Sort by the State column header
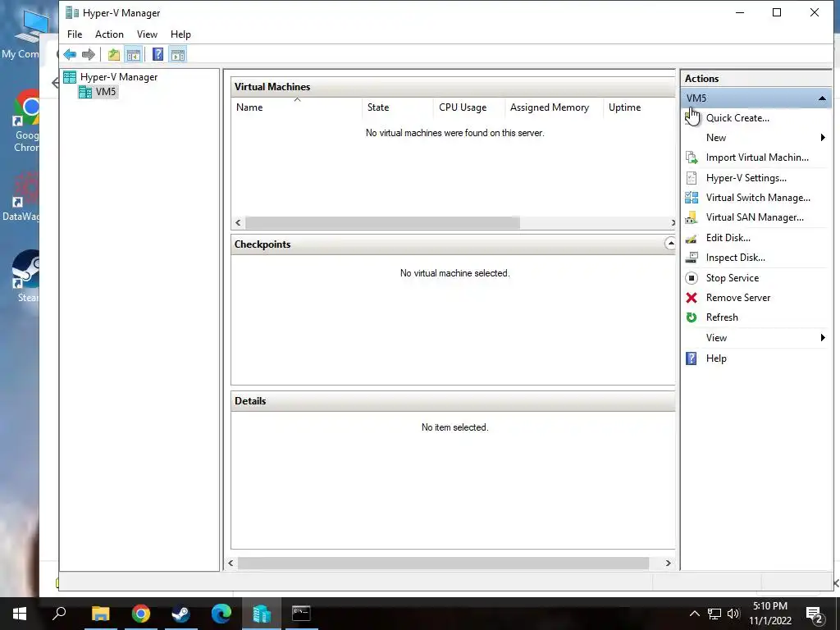840x630 pixels. point(398,107)
